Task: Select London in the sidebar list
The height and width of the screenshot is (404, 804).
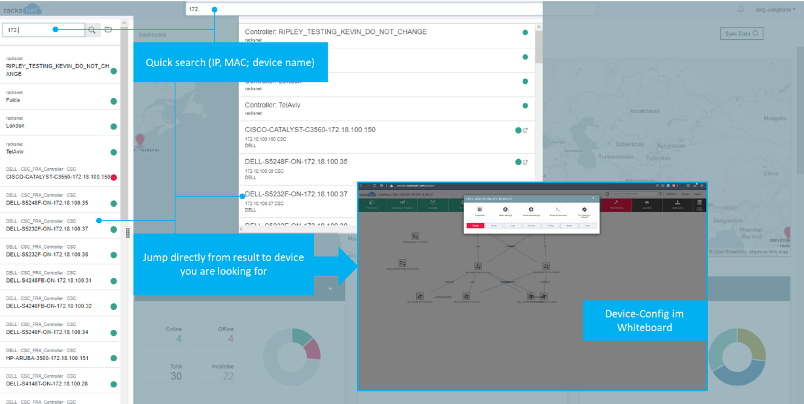Action: [60, 123]
